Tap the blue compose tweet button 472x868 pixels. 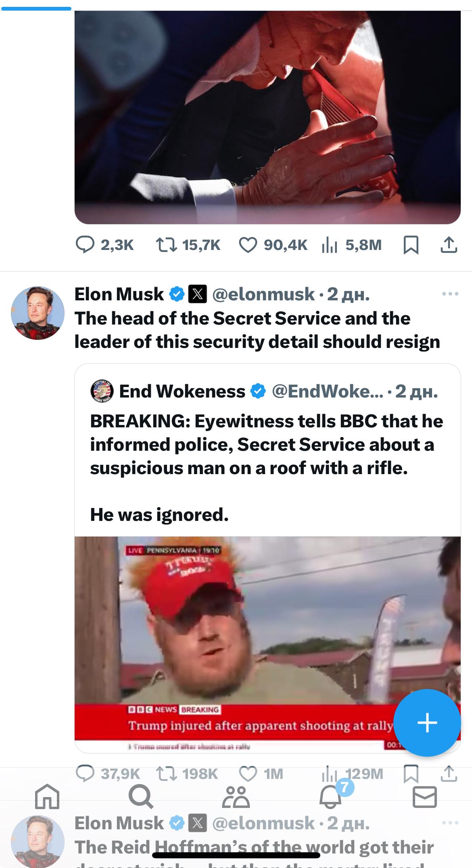coord(427,722)
